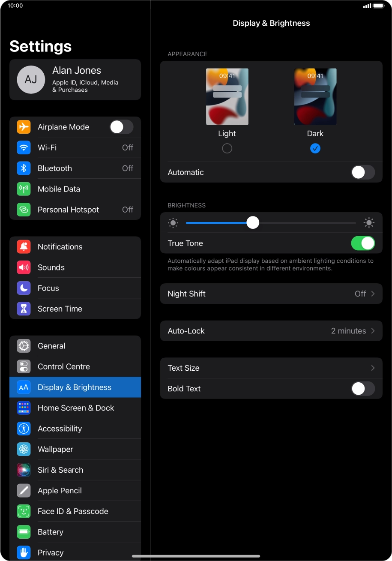Open the Notifications bell icon

tap(24, 247)
